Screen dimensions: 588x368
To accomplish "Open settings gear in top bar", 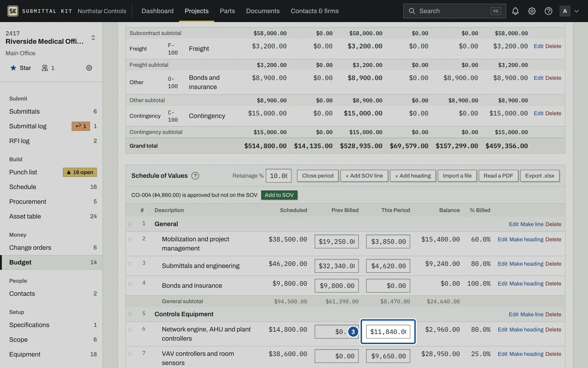I will coord(532,11).
